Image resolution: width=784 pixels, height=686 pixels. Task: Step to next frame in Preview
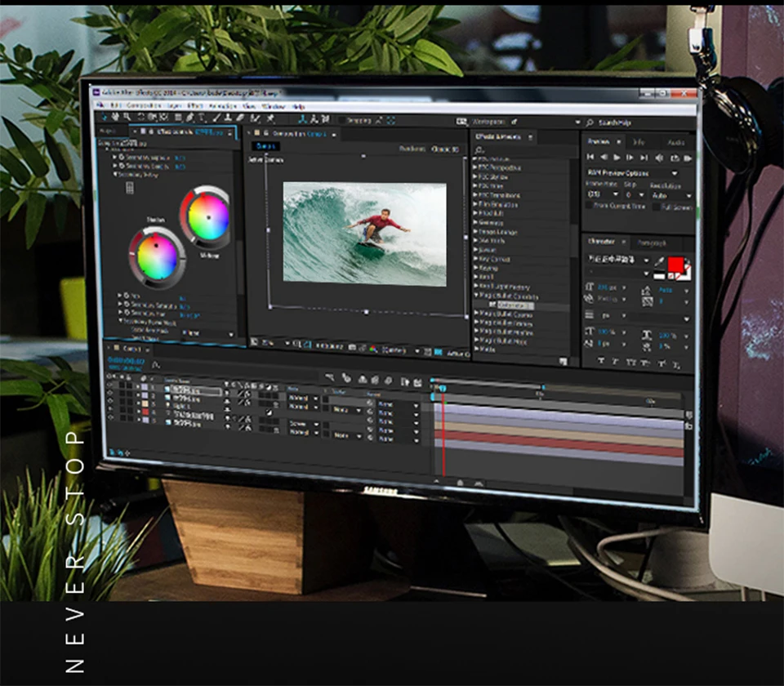630,158
